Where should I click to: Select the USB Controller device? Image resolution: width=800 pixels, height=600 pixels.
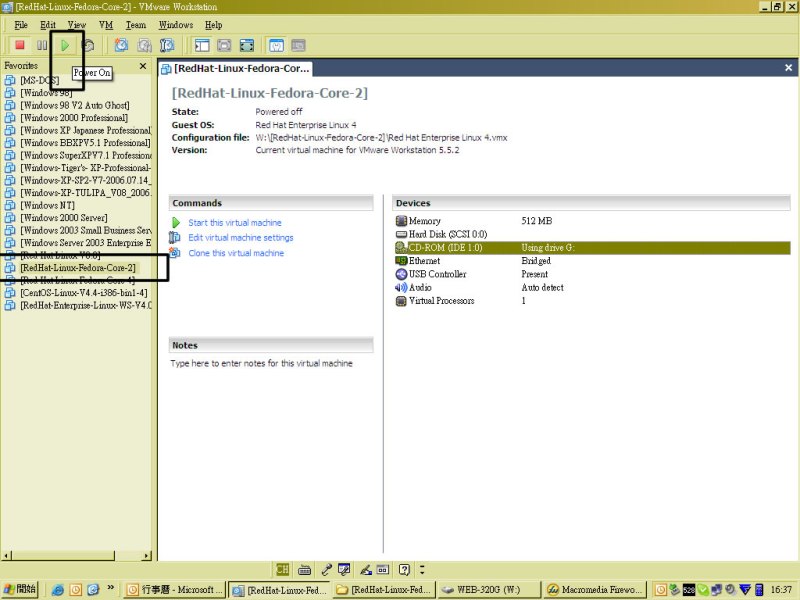click(x=592, y=274)
